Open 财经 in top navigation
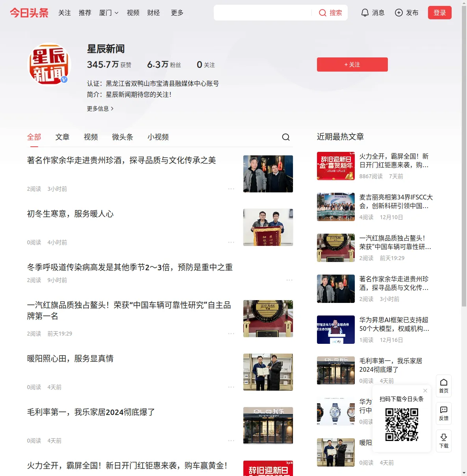 tap(154, 13)
